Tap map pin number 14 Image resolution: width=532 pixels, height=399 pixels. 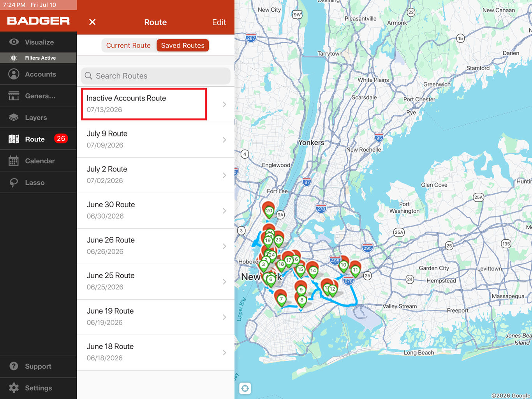pyautogui.click(x=313, y=270)
